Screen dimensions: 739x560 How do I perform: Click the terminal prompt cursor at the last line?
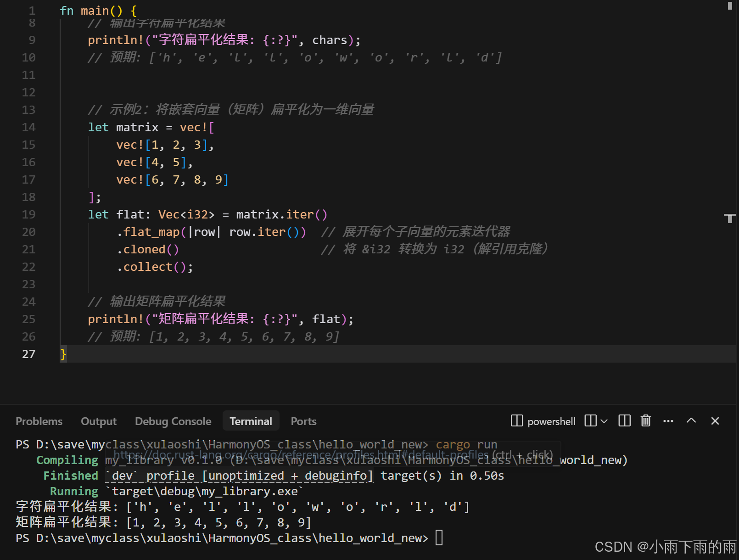(439, 538)
